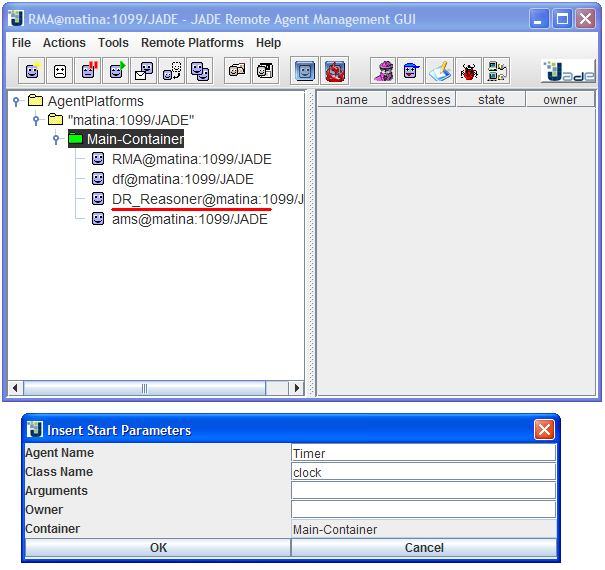Collapse the AgentPlatforms tree node
This screenshot has width=605, height=570.
click(x=16, y=101)
